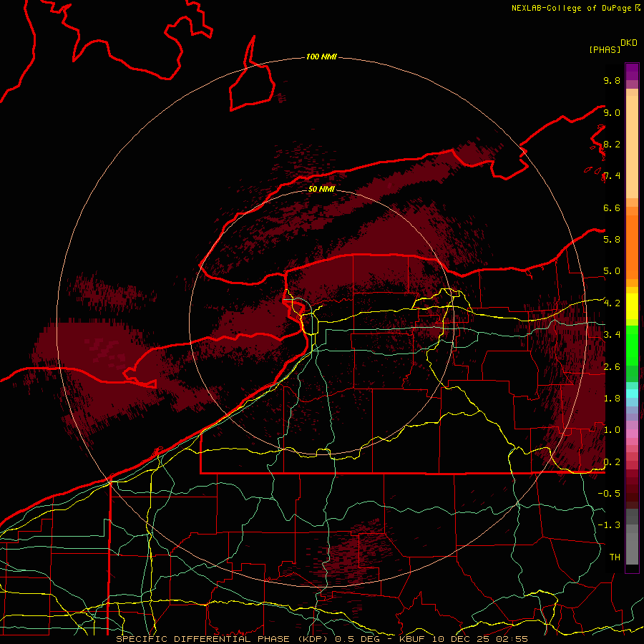Click the 9.8 value on the scale

(x=612, y=80)
